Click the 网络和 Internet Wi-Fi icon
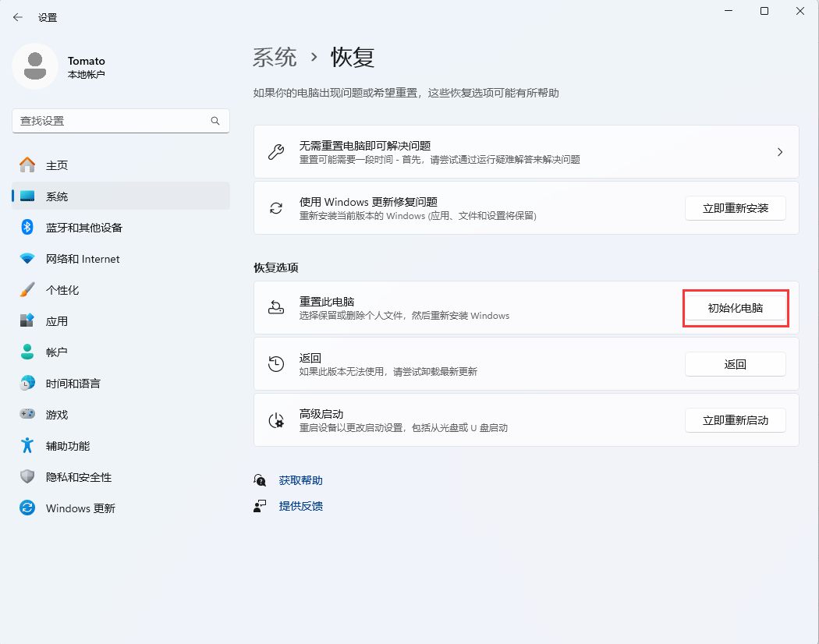819x644 pixels. (27, 259)
